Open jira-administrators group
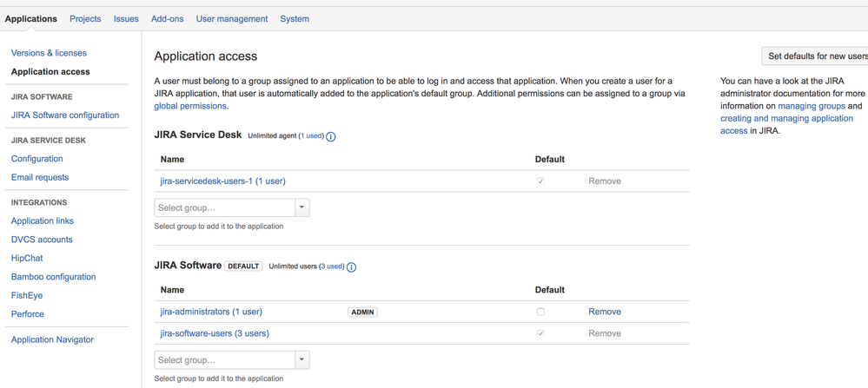This screenshot has width=868, height=388. (x=211, y=312)
